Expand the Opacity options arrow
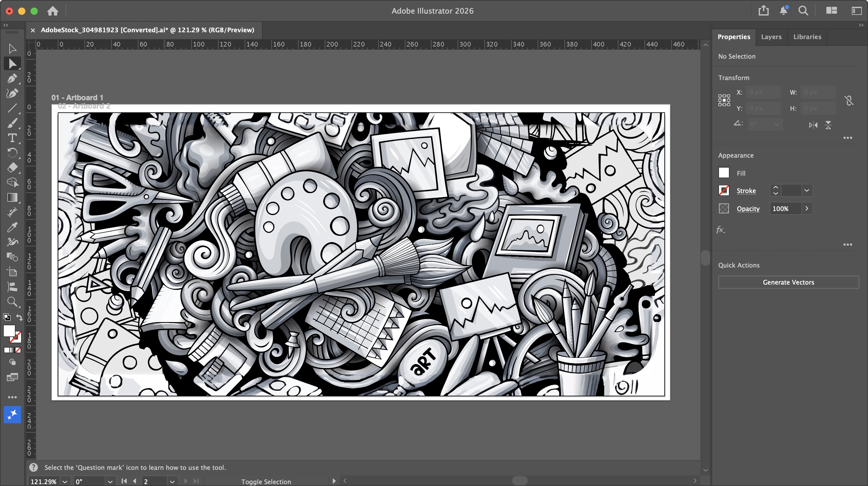868x486 pixels. (807, 209)
